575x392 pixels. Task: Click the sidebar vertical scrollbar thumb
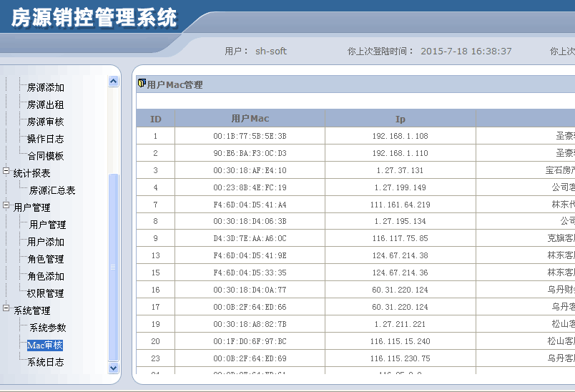coord(113,267)
